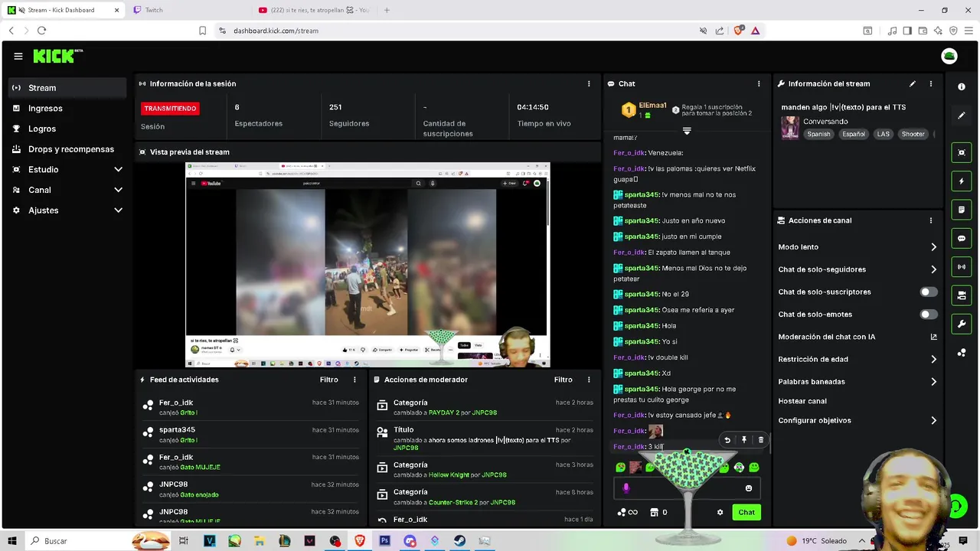Click the reply arrow icon on the hovered chat message
Screen dimensions: 980x551
pyautogui.click(x=727, y=440)
